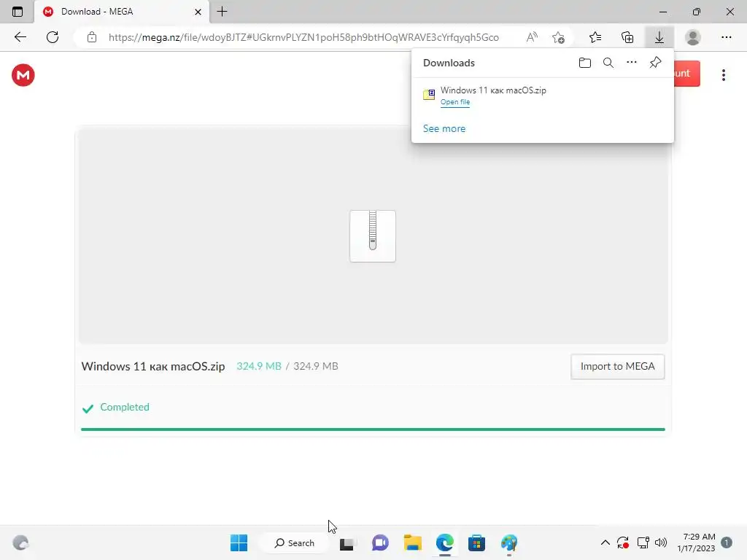Open the Paint app on taskbar
Viewport: 747px width, 560px height.
coord(508,542)
